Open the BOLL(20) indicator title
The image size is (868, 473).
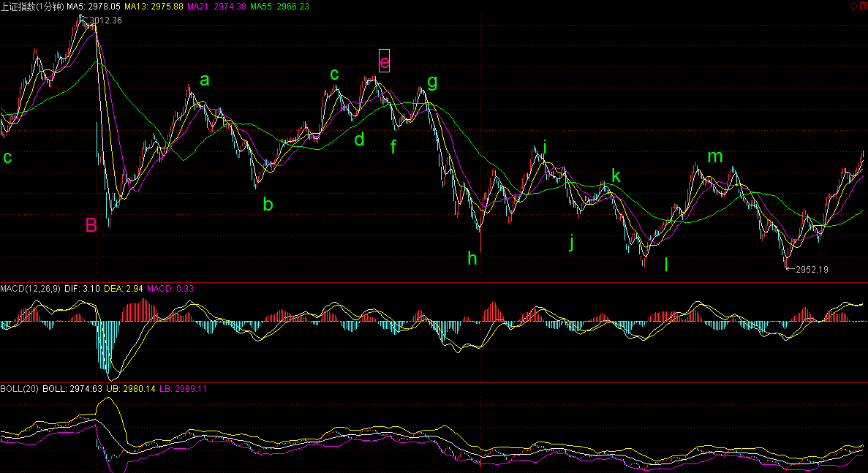coord(19,389)
